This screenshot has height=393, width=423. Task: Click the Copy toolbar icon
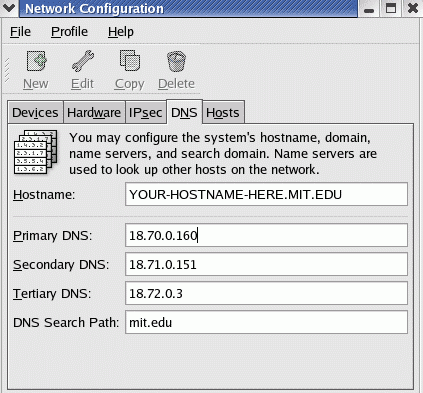[130, 60]
